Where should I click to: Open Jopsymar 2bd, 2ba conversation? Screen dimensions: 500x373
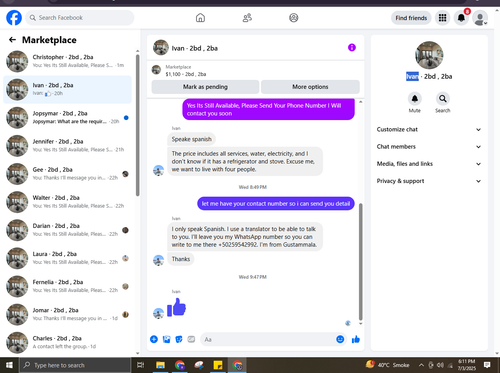(x=67, y=118)
